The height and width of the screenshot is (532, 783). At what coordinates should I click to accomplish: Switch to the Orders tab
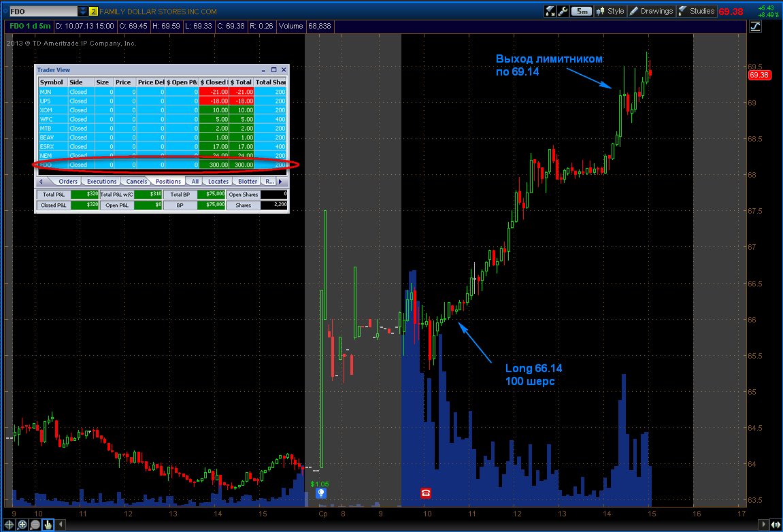68,182
